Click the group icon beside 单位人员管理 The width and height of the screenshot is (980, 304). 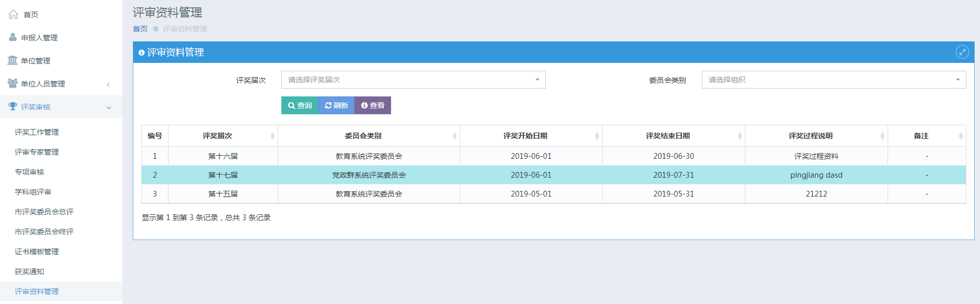pyautogui.click(x=13, y=83)
